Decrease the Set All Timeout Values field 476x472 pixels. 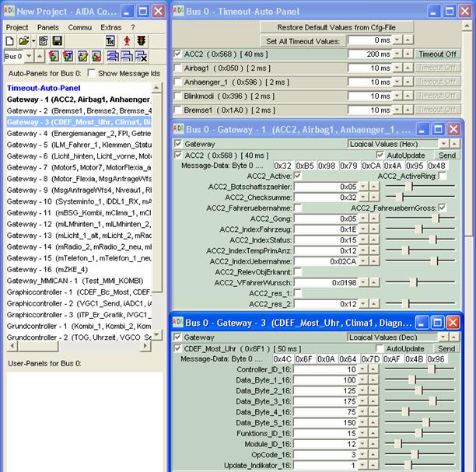tap(397, 40)
